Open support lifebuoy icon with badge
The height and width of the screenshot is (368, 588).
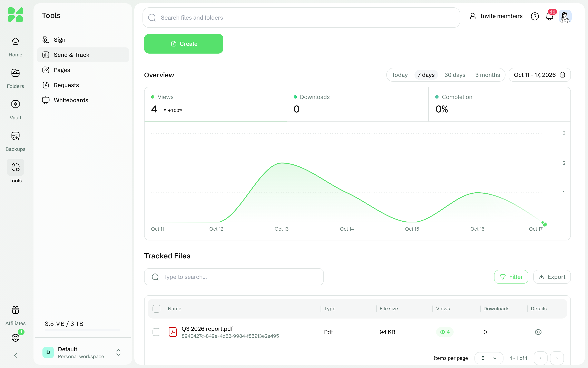click(15, 338)
